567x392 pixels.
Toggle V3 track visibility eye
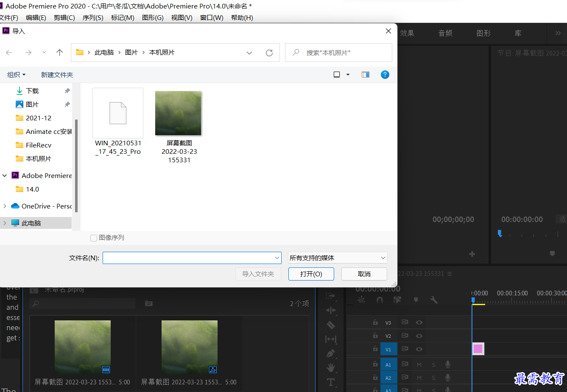click(419, 322)
